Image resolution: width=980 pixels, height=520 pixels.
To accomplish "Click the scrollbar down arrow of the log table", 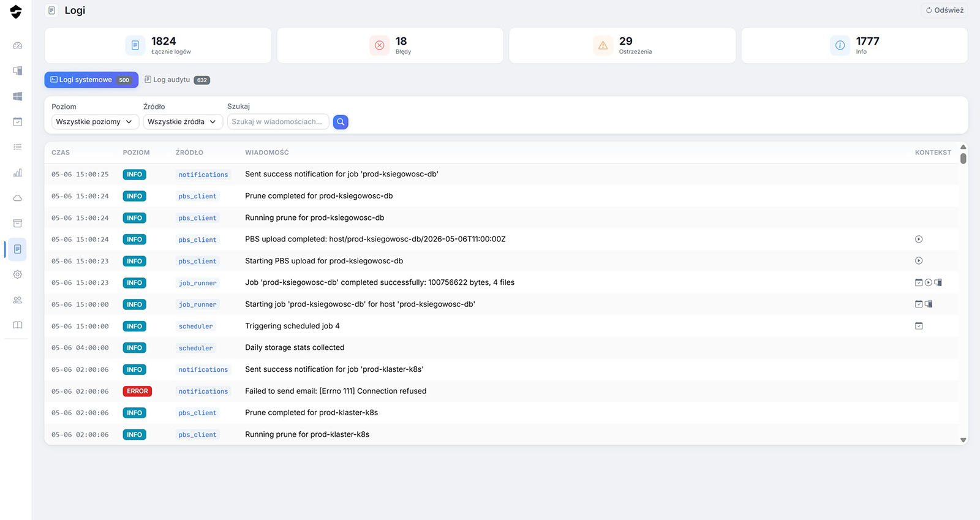I will click(x=963, y=440).
